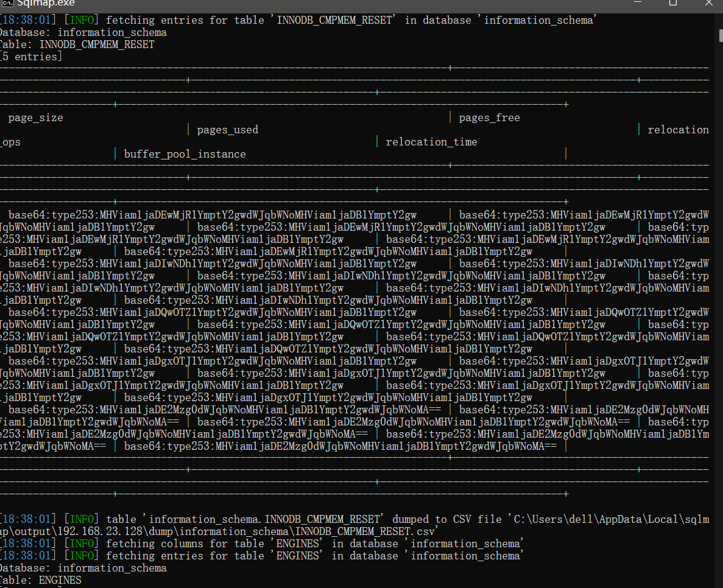Screen dimensions: 723x588
Task: Click the 18:38:01 timestamp on the top log line
Action: point(29,20)
